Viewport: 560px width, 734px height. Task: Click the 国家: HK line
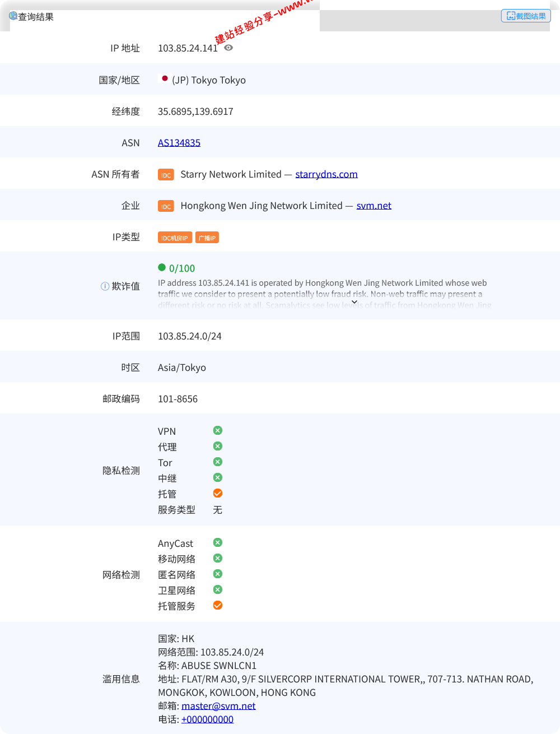pyautogui.click(x=176, y=639)
